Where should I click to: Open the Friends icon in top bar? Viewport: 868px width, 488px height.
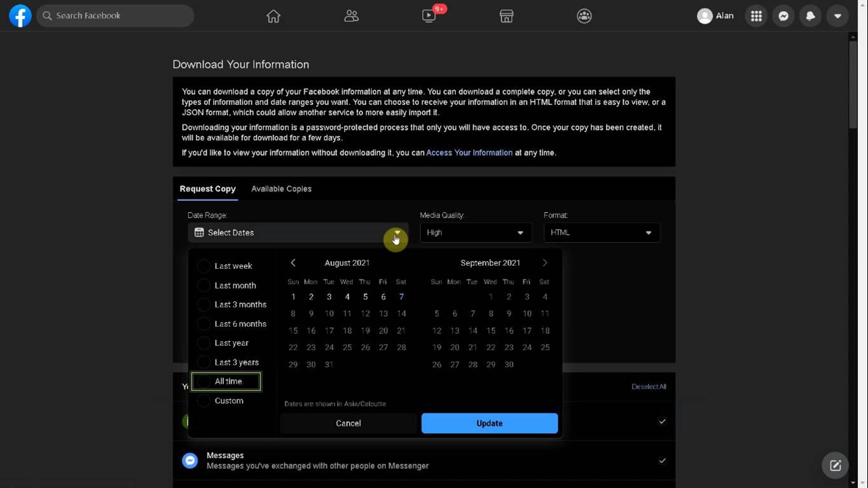(x=351, y=16)
